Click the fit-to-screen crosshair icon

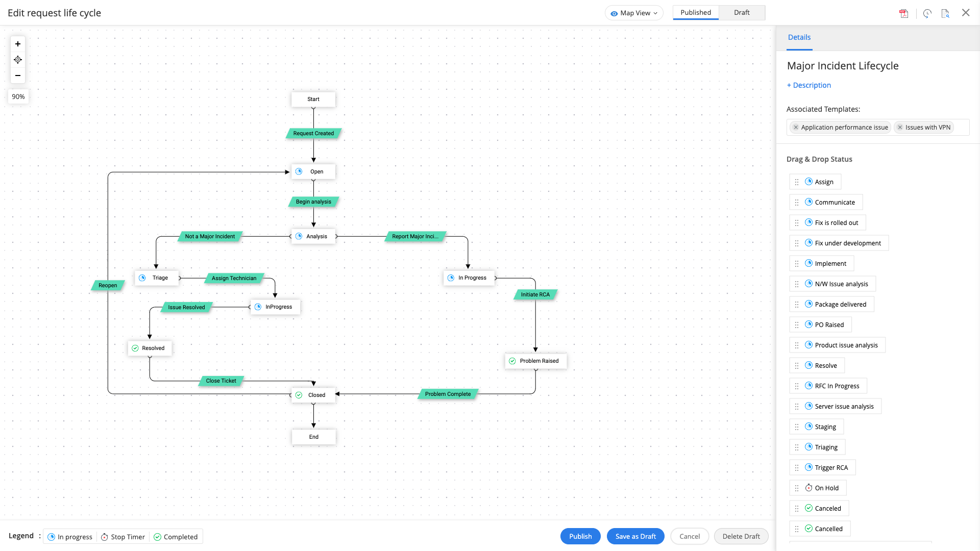[17, 60]
